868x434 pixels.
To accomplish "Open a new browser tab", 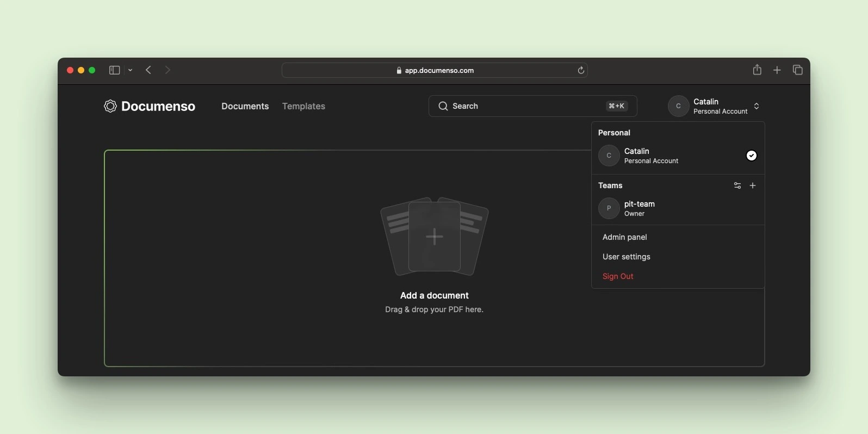I will (x=777, y=70).
